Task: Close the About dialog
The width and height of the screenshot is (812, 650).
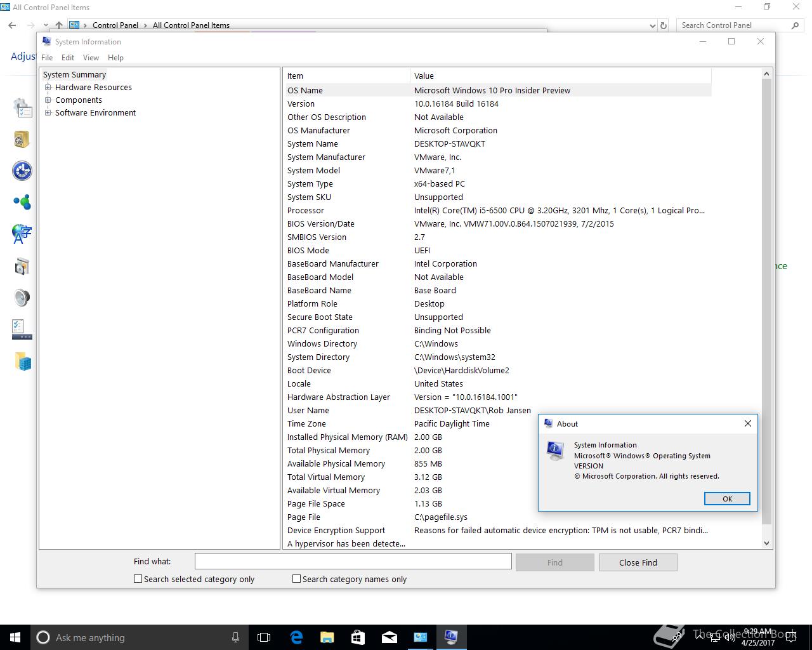Action: 748,423
